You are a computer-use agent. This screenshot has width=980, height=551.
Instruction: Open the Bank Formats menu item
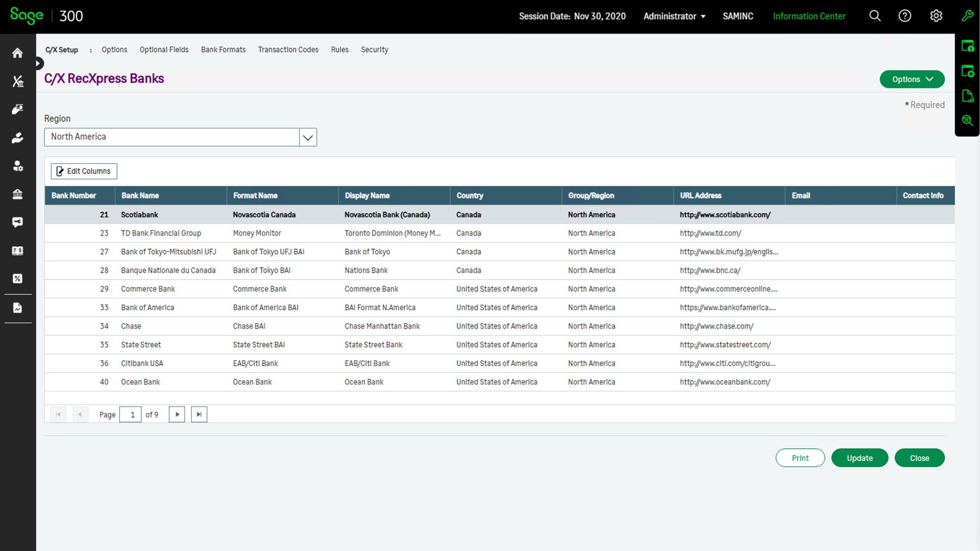(223, 49)
